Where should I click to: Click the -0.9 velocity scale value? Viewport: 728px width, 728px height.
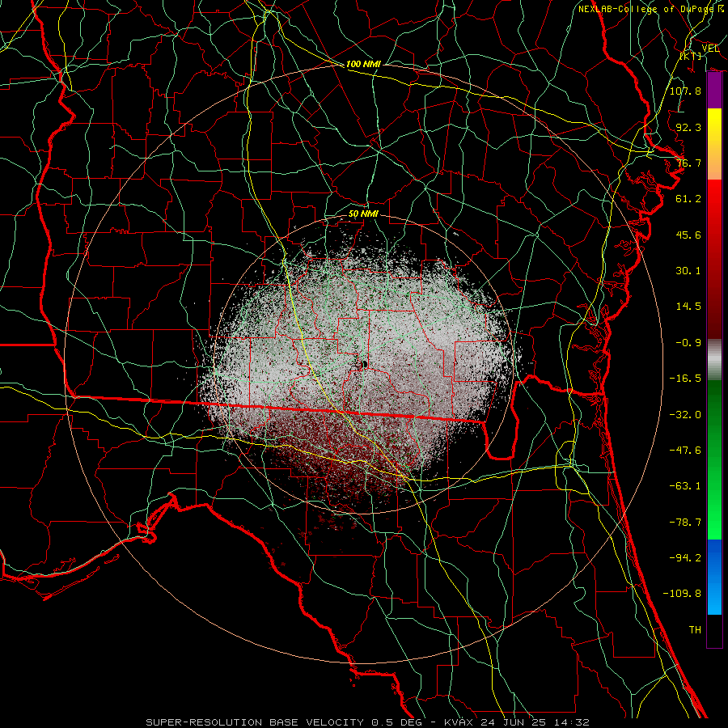pyautogui.click(x=688, y=343)
